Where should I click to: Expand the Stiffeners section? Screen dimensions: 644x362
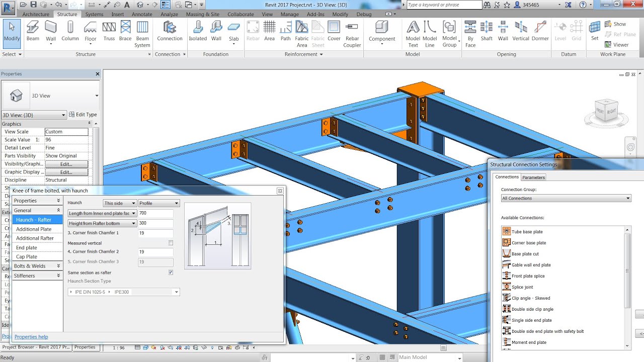coord(37,276)
